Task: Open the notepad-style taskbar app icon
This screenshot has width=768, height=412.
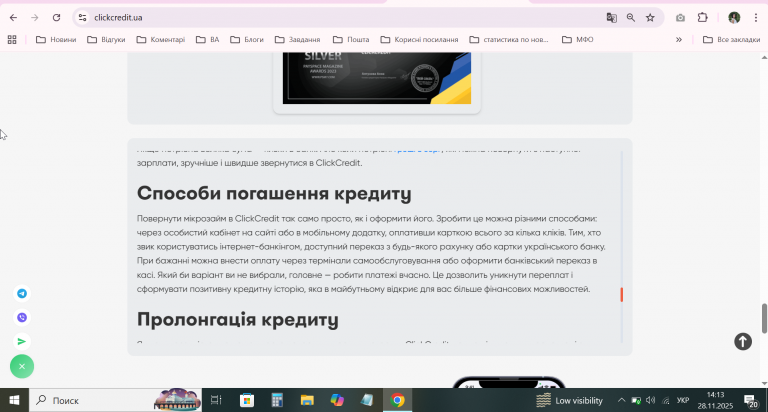Action: pos(367,400)
